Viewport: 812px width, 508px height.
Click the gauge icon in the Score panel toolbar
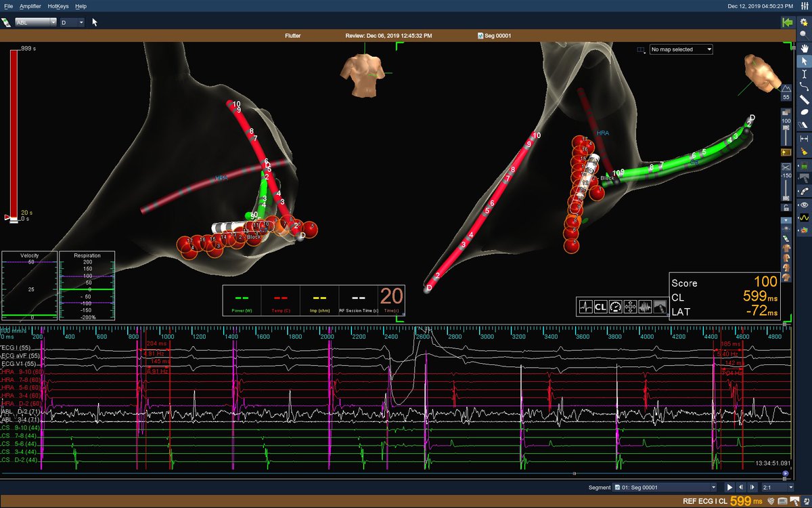[x=615, y=306]
